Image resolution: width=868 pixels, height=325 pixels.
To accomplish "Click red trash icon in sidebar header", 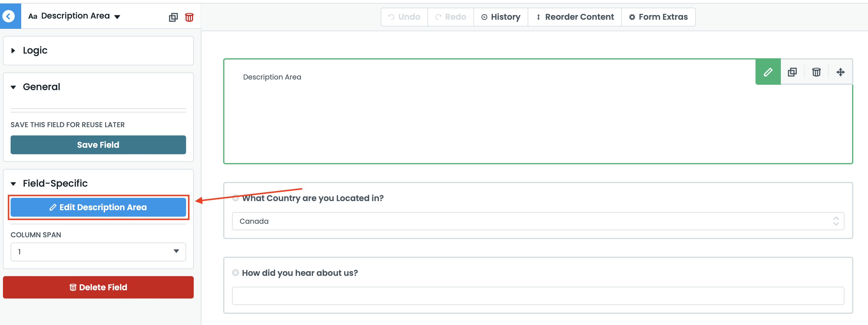I will click(x=189, y=17).
